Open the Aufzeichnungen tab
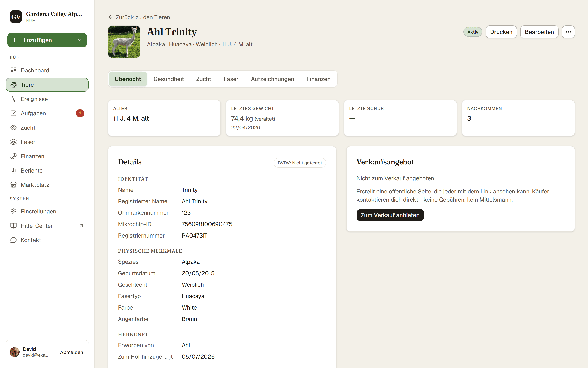This screenshot has height=368, width=588. (x=272, y=79)
